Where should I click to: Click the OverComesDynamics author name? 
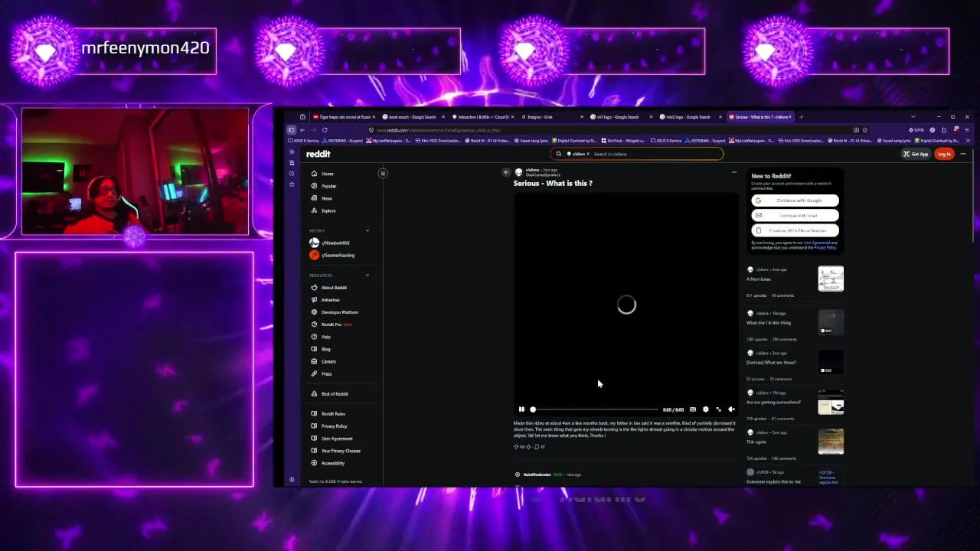pyautogui.click(x=543, y=175)
